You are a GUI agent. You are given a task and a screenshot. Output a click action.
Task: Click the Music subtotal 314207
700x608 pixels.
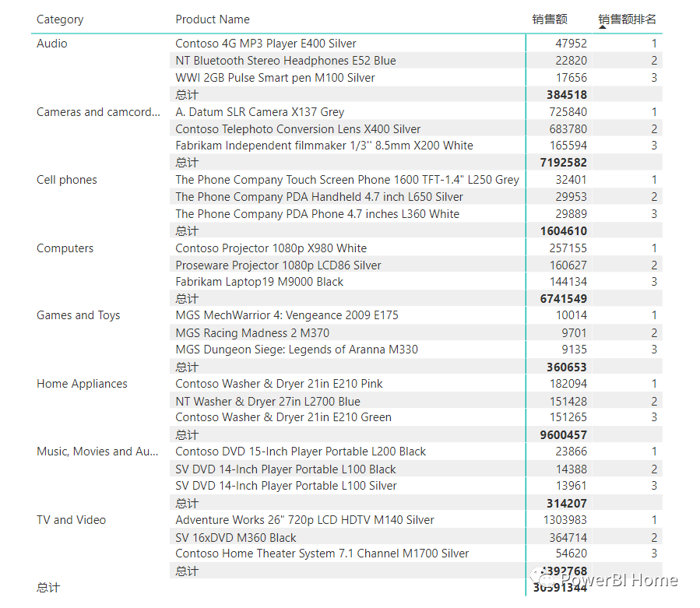[567, 504]
